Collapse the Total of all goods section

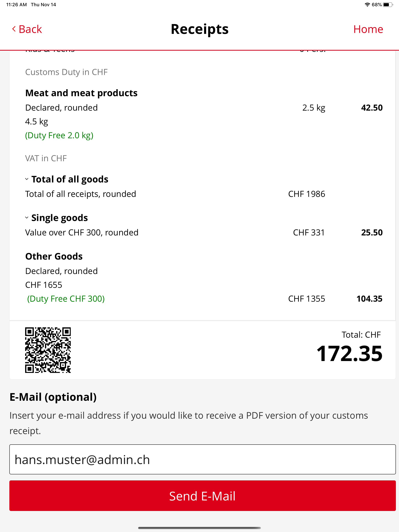27,179
